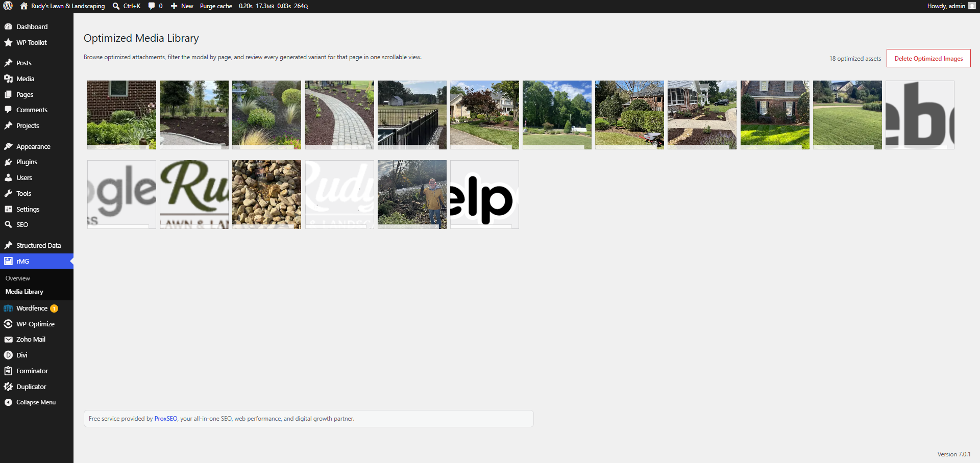Screen dimensions: 980x463
Task: Open the Howdy, admin account menu
Action: click(x=951, y=6)
